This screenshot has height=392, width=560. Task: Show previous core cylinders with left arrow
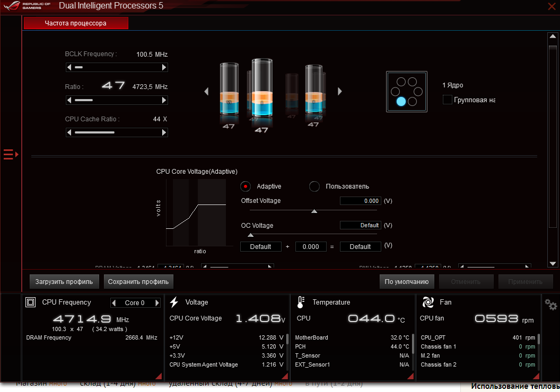[x=206, y=91]
